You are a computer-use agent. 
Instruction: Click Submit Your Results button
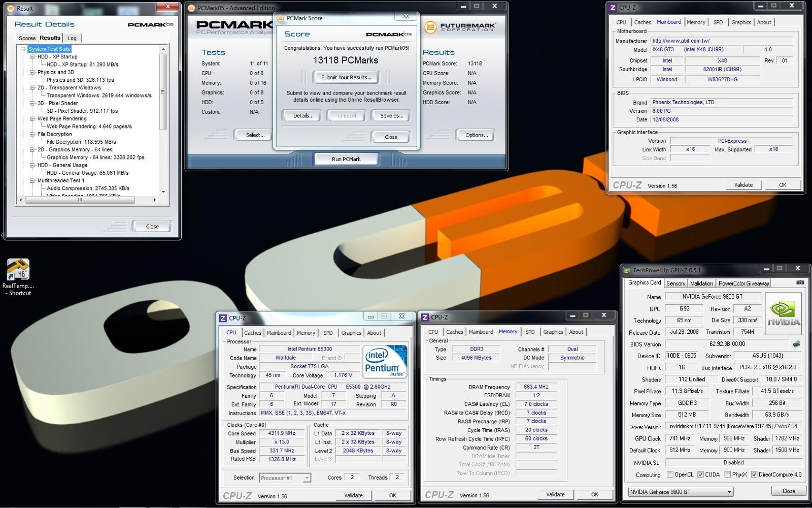coord(346,77)
